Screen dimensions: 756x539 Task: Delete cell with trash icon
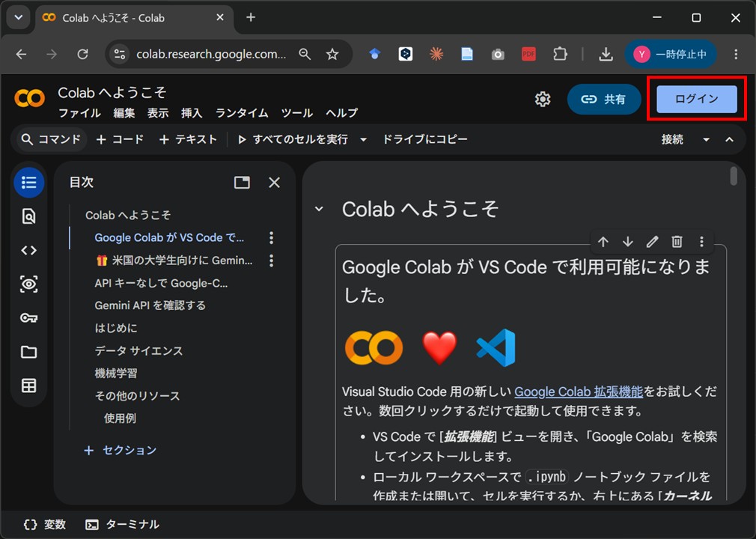tap(677, 242)
